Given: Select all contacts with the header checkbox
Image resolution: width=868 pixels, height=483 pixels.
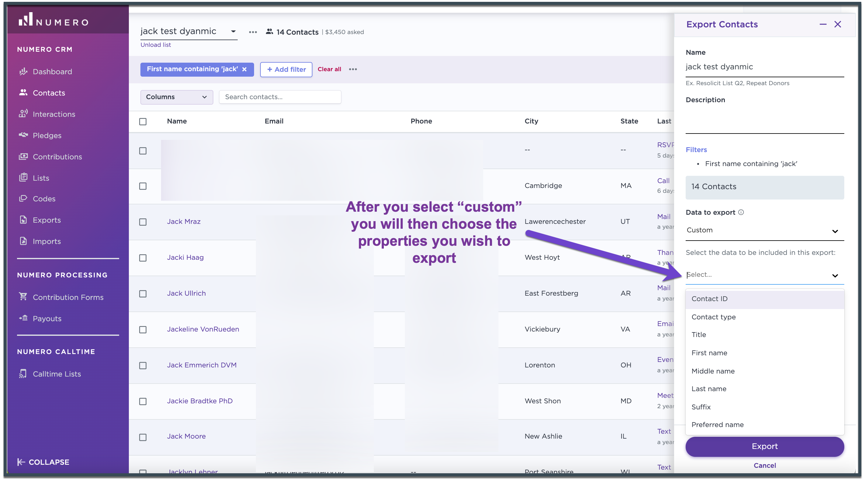Looking at the screenshot, I should [x=143, y=121].
